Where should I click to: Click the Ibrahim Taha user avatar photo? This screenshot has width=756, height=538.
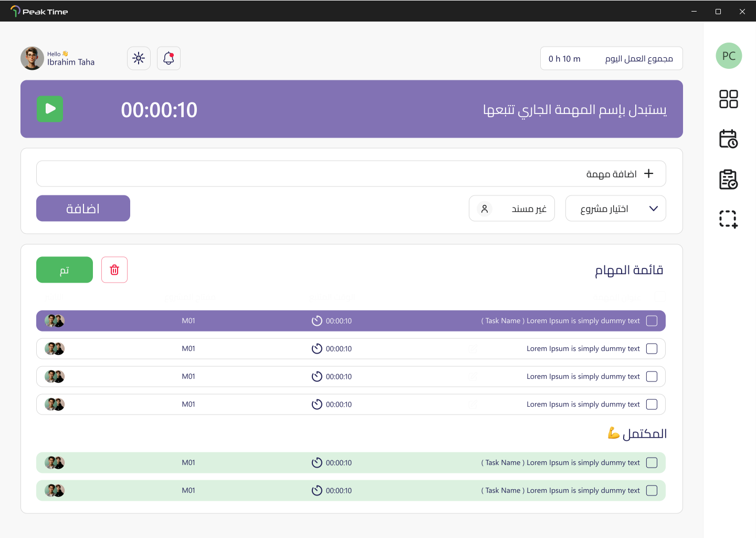tap(32, 58)
